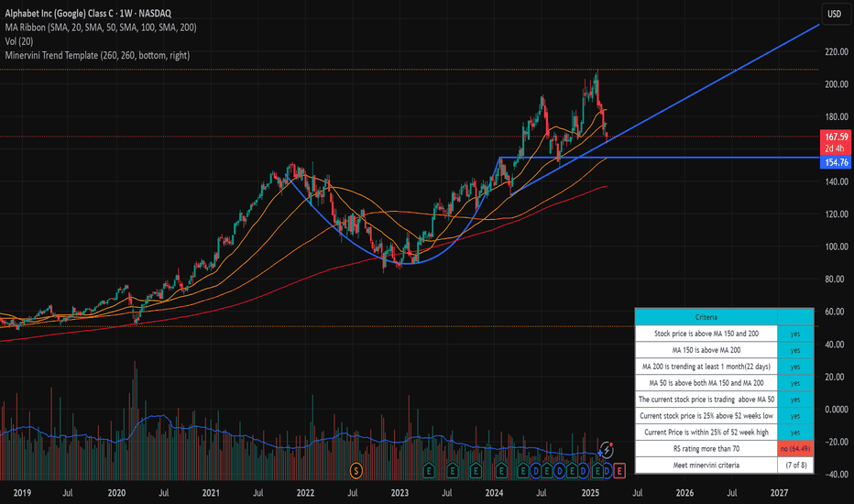
Task: Click the 2021 time axis label
Action: tap(211, 493)
